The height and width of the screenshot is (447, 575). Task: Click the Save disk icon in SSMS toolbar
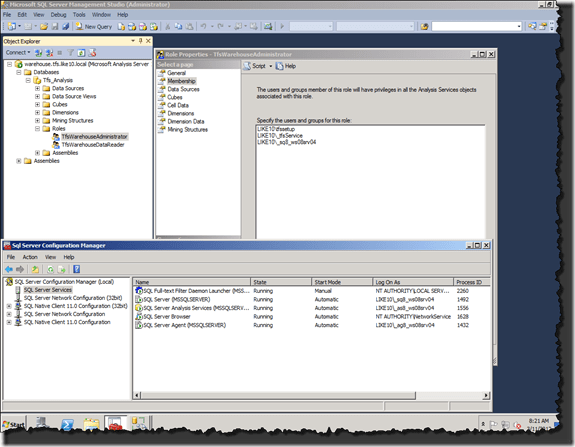[55, 26]
